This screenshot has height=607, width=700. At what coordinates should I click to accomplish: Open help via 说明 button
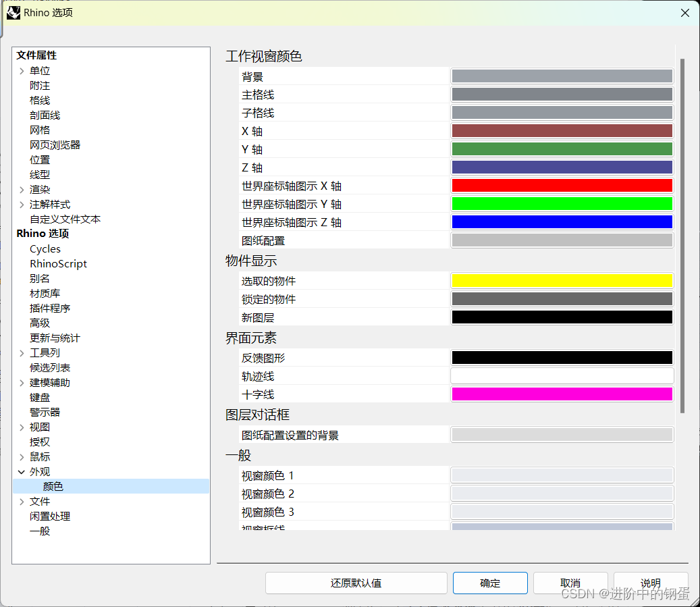pyautogui.click(x=651, y=583)
